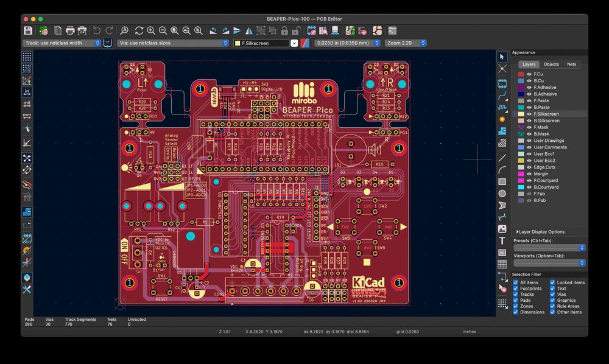Zoom in on the board
The image size is (609, 364).
click(151, 30)
